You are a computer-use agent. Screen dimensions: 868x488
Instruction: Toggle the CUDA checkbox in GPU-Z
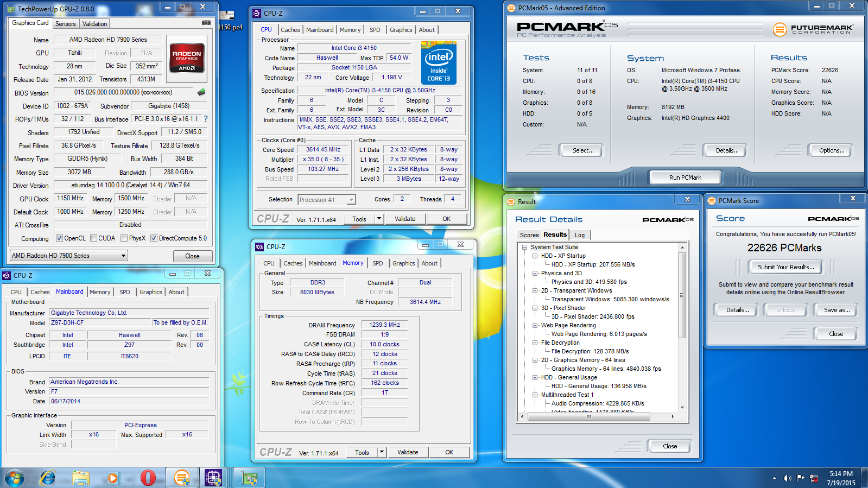coord(94,238)
